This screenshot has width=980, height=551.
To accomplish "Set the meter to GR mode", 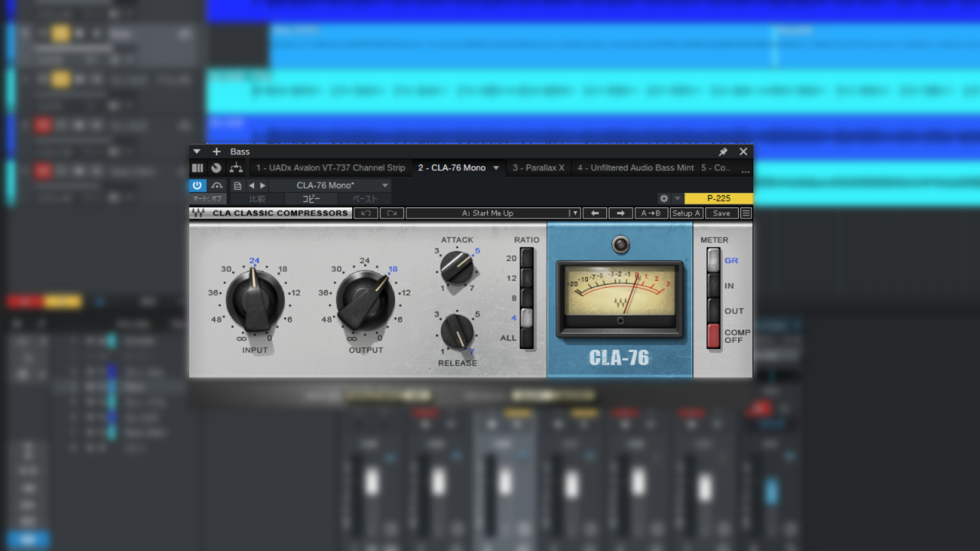I will 714,260.
